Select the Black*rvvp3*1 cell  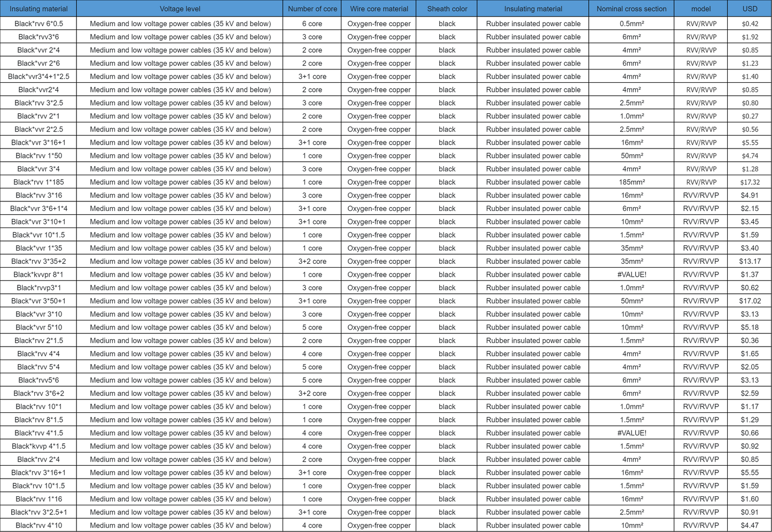click(38, 288)
